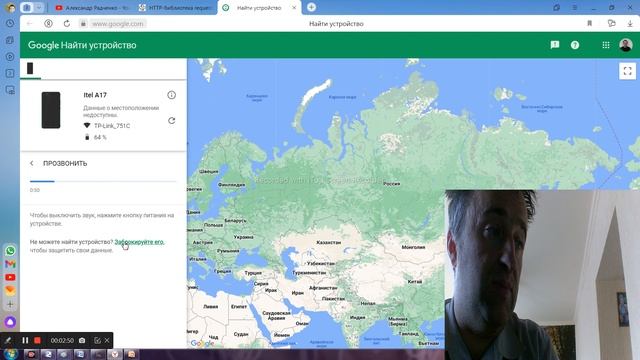Image resolution: width=640 pixels, height=360 pixels.
Task: Click the Google logo on the map
Action: pos(202,343)
